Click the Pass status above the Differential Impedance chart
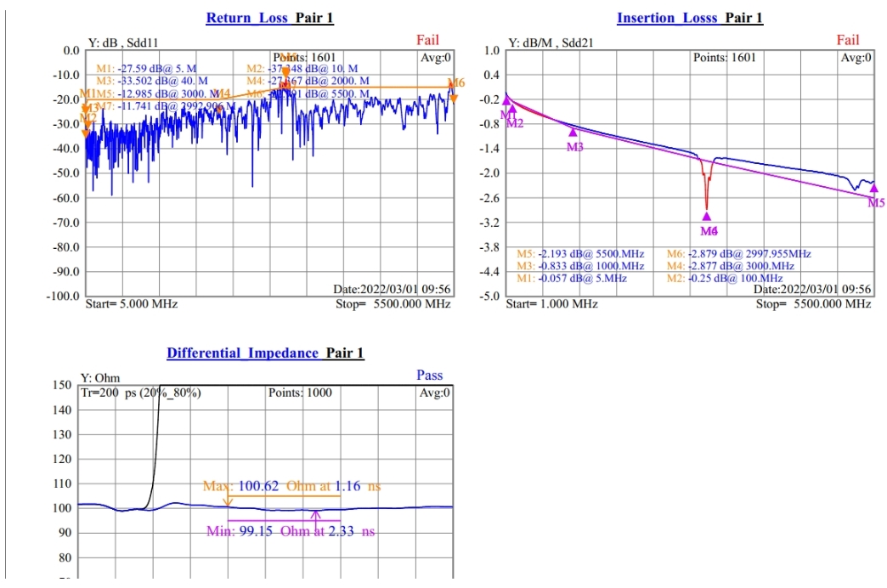The height and width of the screenshot is (588, 887). (430, 375)
